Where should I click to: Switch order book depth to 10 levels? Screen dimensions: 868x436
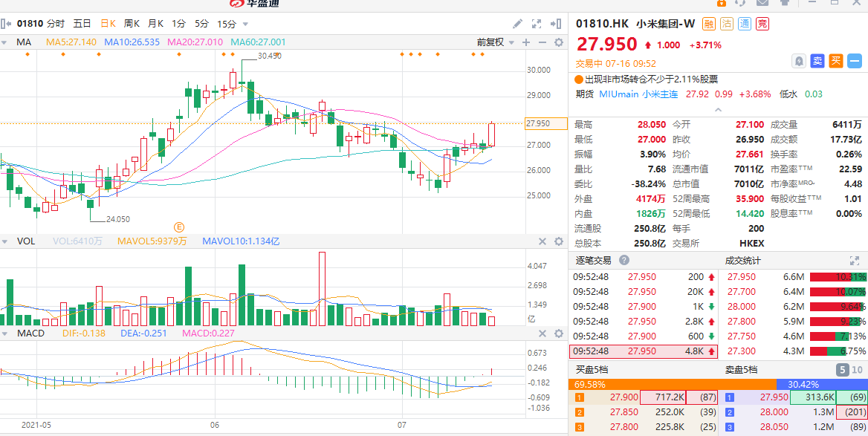[858, 370]
